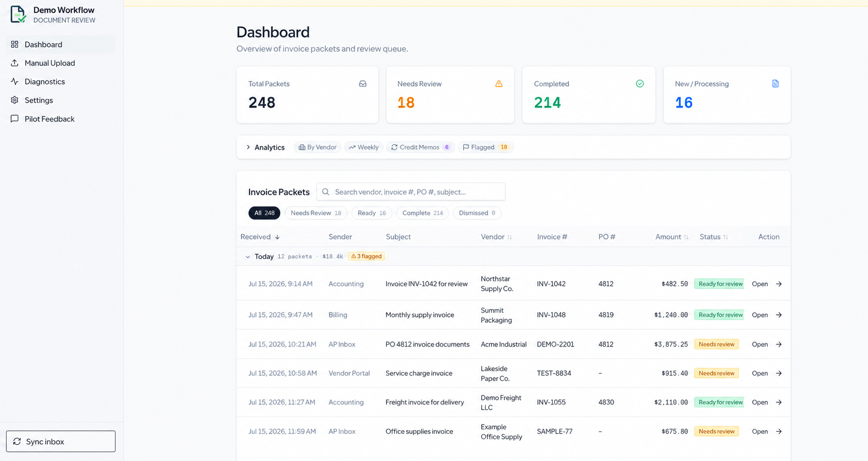Viewport: 868px width, 461px height.
Task: Click the subject 'Freight invoice for delivery'
Action: pos(425,402)
